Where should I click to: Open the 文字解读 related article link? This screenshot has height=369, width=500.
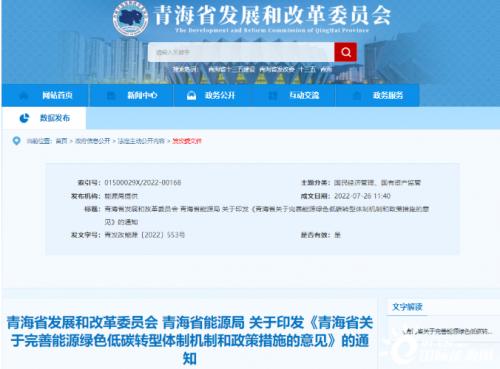(448, 331)
